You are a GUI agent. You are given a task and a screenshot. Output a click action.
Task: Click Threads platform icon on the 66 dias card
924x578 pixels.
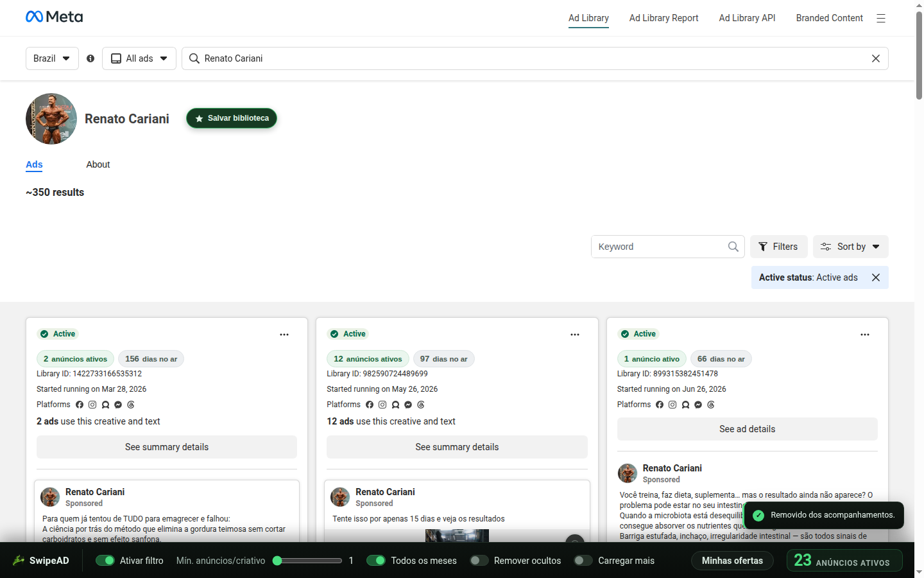(x=711, y=405)
